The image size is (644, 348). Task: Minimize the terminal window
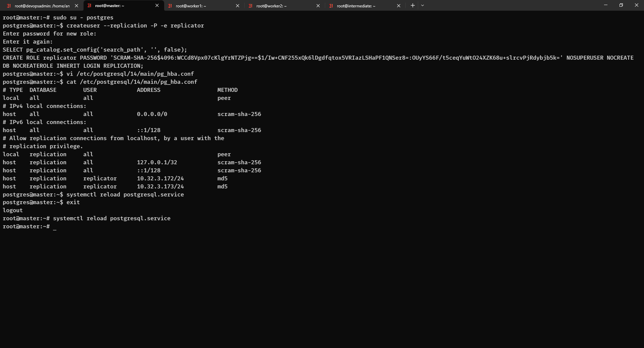coord(606,5)
